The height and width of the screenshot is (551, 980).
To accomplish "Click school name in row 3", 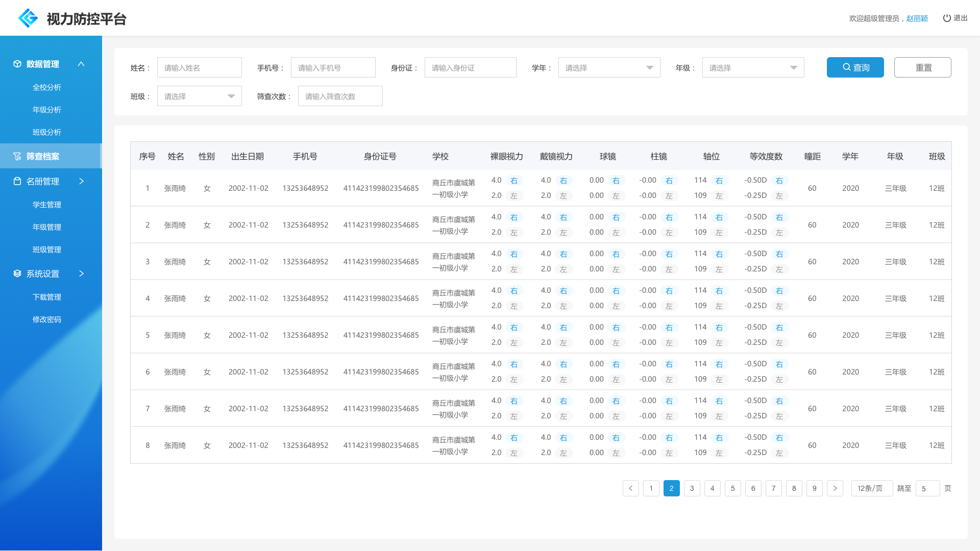I will (x=454, y=262).
